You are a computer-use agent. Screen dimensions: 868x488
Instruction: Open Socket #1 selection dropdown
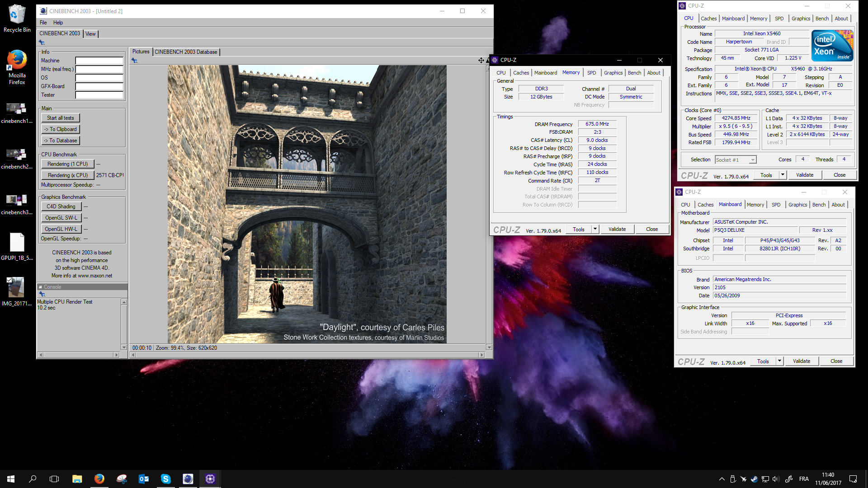pyautogui.click(x=736, y=160)
